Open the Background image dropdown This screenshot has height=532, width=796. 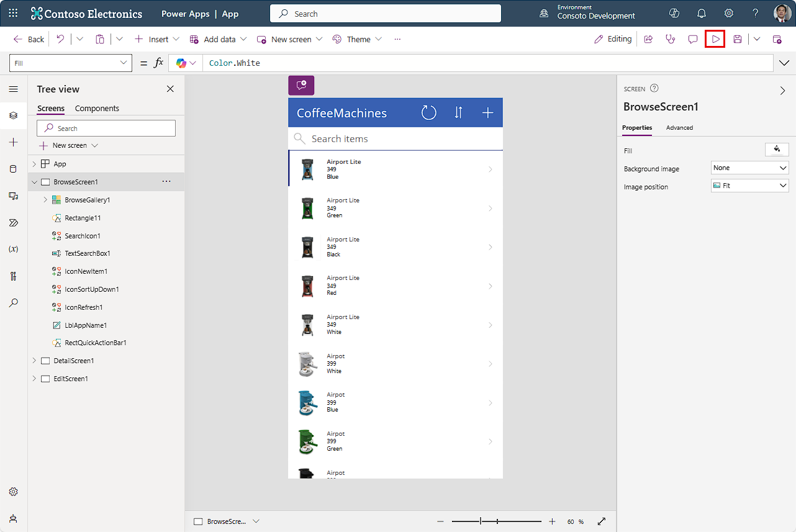[x=749, y=168]
